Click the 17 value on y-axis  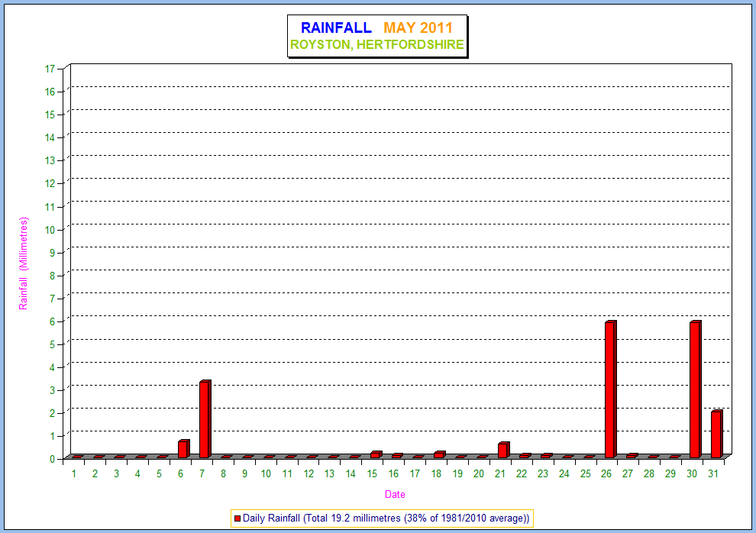point(50,69)
